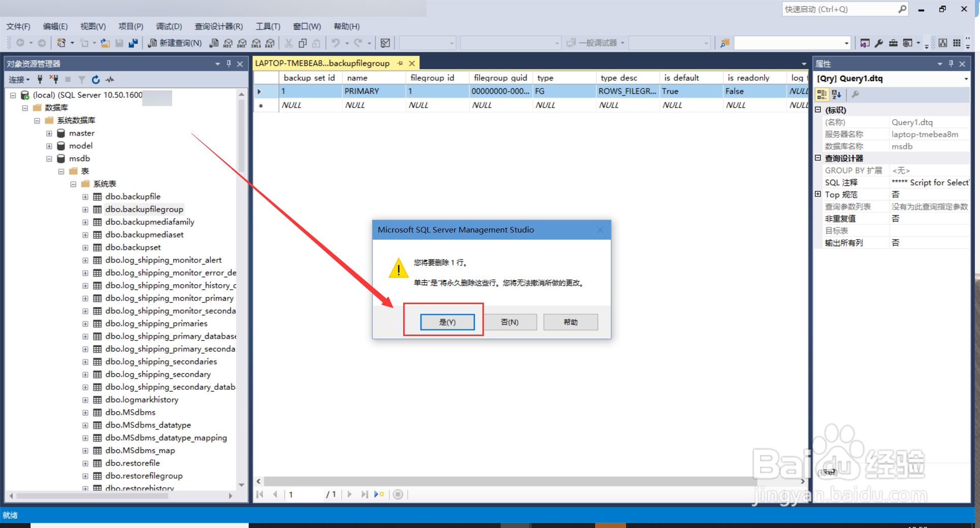Collapse the msdb database node
The width and height of the screenshot is (980, 528).
49,159
